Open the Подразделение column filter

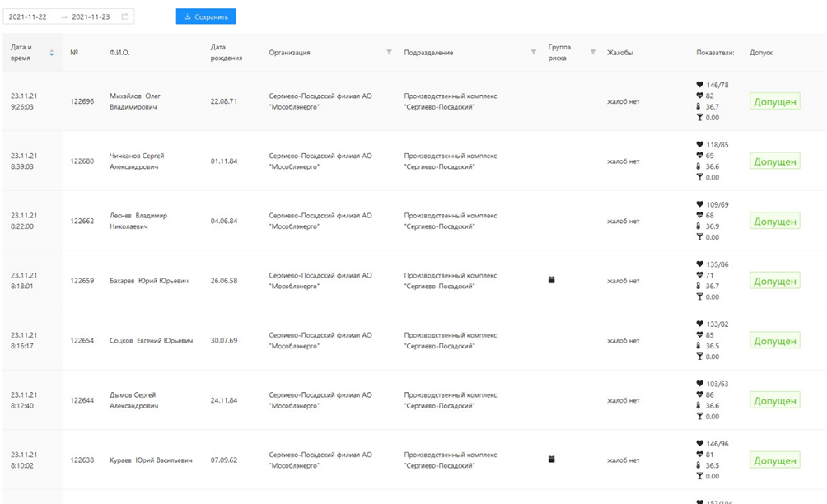pos(534,53)
